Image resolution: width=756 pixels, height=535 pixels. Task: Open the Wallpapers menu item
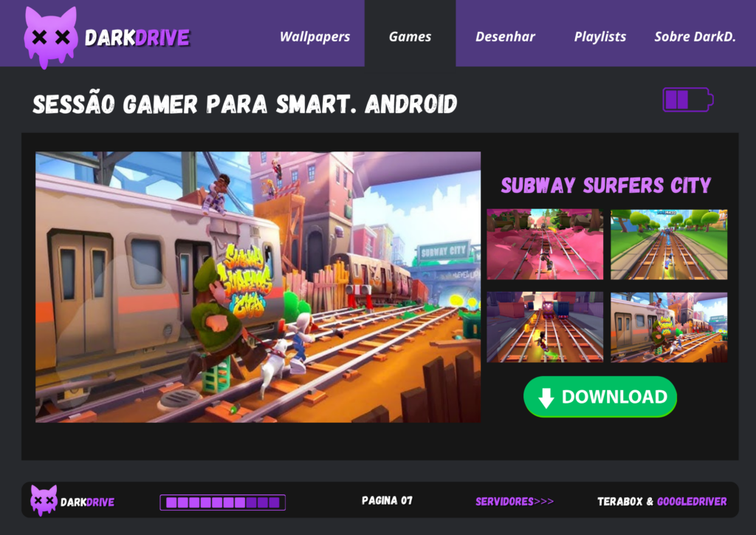315,37
